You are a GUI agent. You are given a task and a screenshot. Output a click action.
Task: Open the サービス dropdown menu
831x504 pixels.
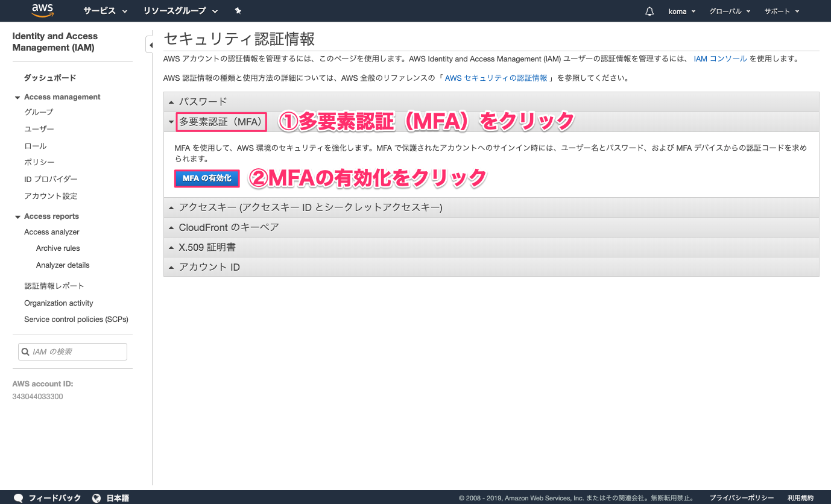[x=106, y=11]
